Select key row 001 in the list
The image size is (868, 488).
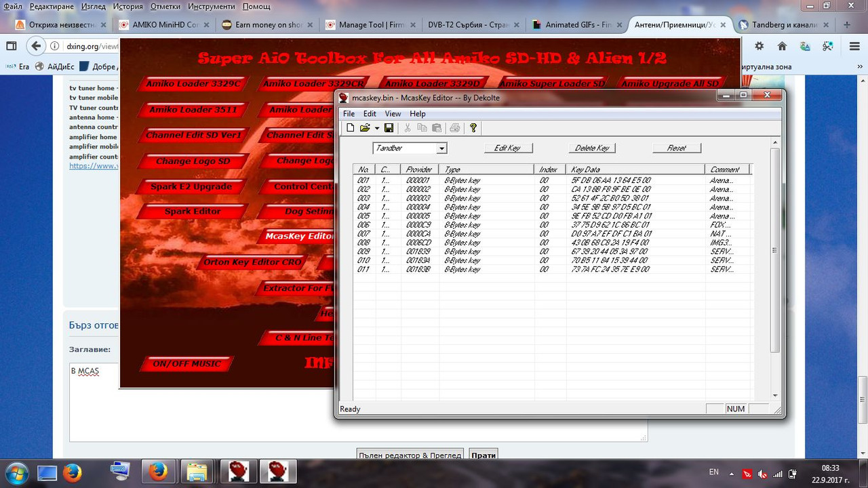pos(553,181)
